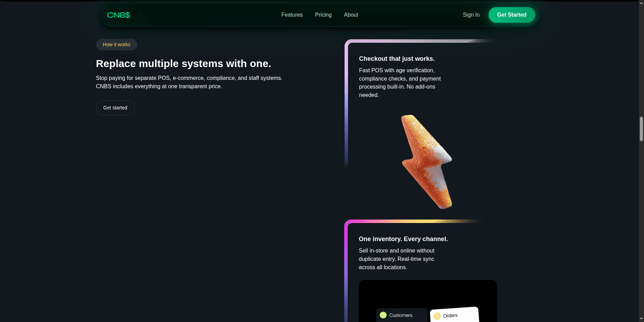Click the Checkout that just works heading
Viewport: 644px width, 322px height.
[x=397, y=59]
